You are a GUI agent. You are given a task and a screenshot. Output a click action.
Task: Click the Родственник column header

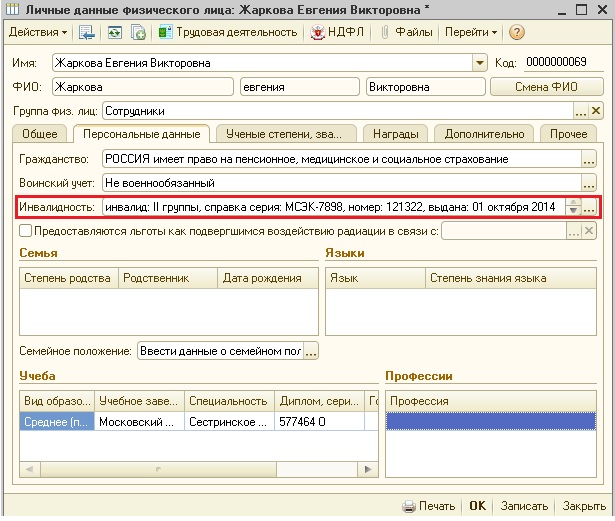coord(168,278)
